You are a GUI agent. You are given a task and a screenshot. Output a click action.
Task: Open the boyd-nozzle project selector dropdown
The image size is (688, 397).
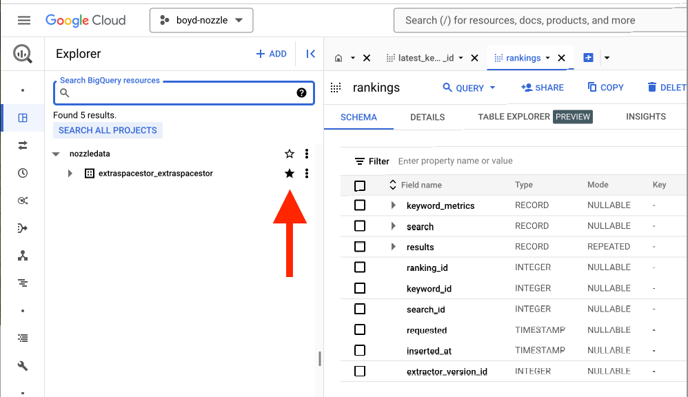201,20
